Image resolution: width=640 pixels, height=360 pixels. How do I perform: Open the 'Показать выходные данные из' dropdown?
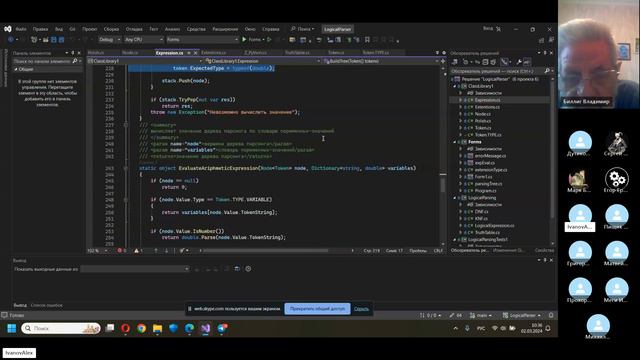[x=135, y=269]
